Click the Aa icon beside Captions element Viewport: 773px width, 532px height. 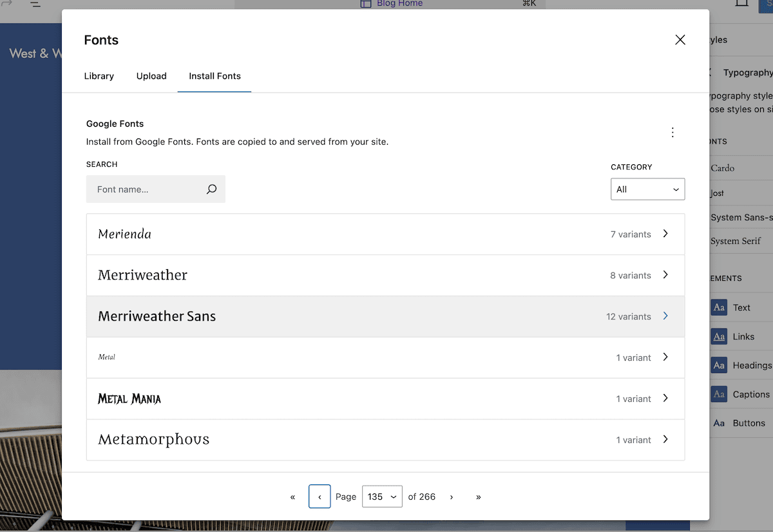pyautogui.click(x=718, y=394)
